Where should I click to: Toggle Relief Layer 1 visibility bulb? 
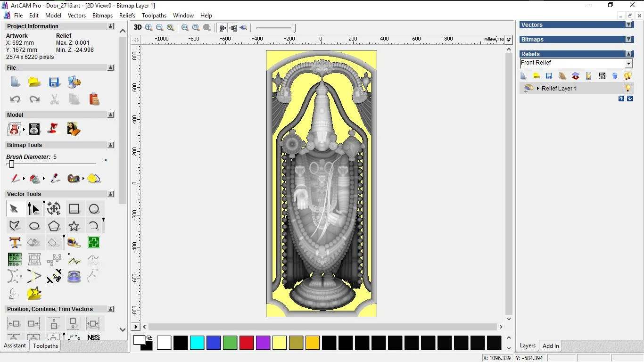point(627,88)
